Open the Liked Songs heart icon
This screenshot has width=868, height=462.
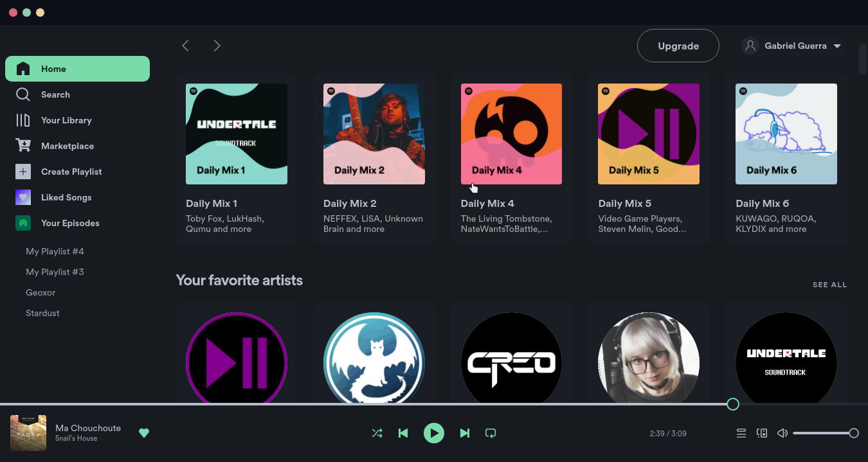[x=23, y=197]
